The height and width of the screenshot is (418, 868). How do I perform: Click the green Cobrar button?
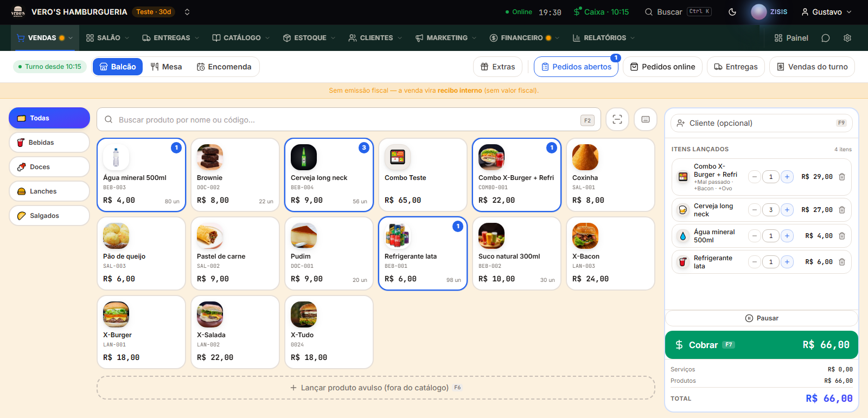(762, 345)
